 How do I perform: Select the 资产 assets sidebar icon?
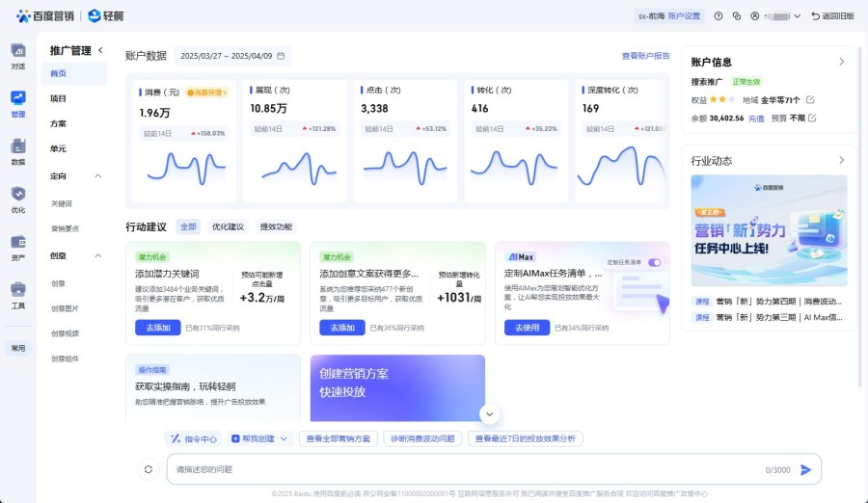(17, 246)
